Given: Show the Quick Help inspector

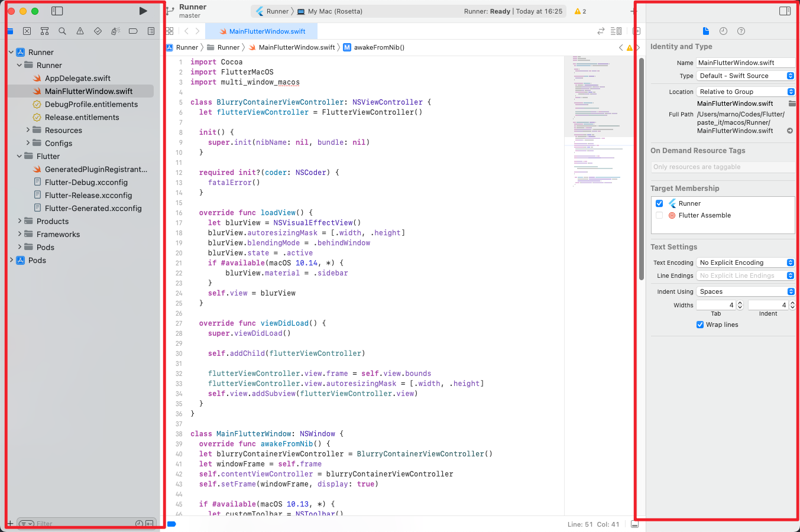Looking at the screenshot, I should point(740,31).
